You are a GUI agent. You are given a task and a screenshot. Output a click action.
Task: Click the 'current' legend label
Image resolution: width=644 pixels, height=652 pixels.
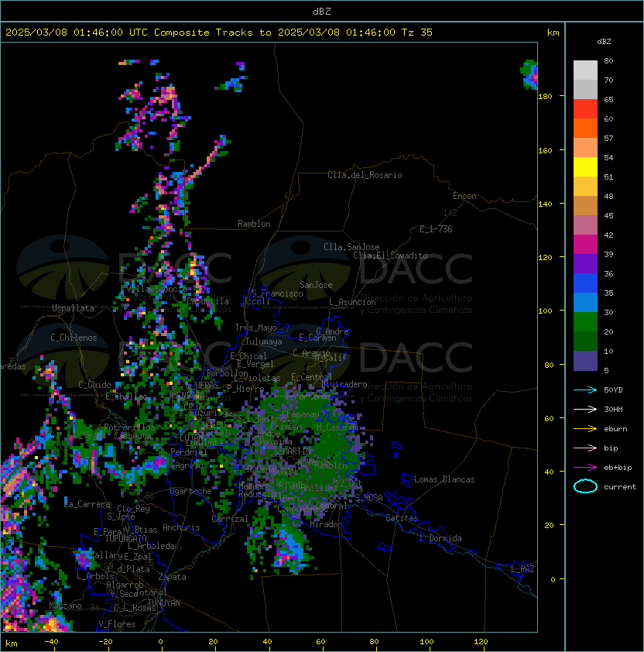tap(620, 487)
